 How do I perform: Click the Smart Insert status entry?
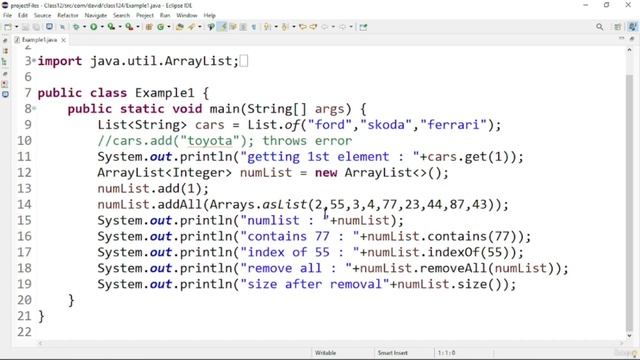click(392, 353)
